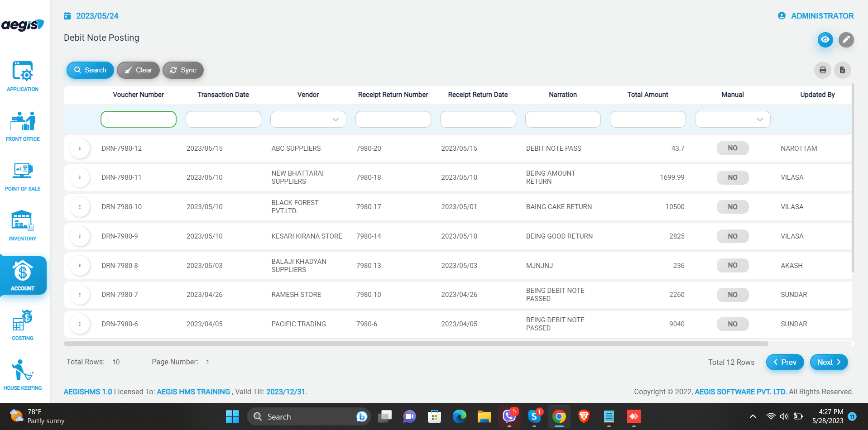Focus the Narration filter field
Viewport: 868px width, 430px height.
pyautogui.click(x=563, y=119)
